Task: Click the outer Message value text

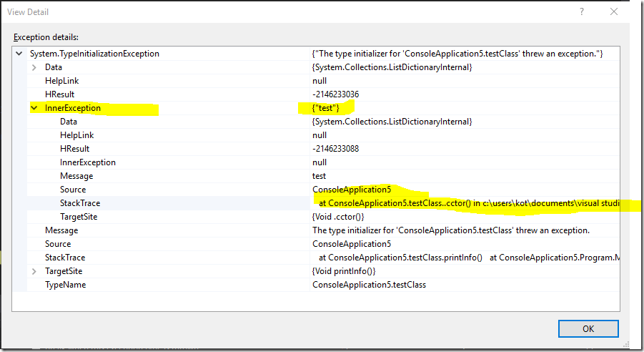Action: pos(451,230)
